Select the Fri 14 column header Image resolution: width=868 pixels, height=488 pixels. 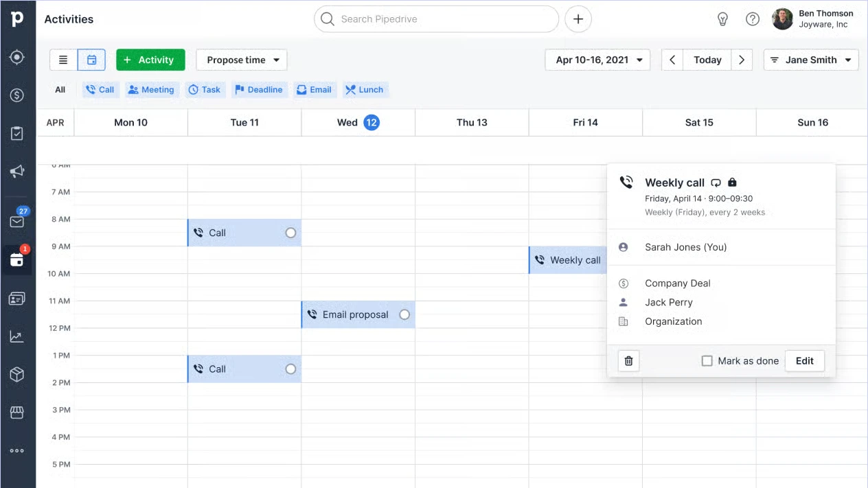(x=586, y=122)
